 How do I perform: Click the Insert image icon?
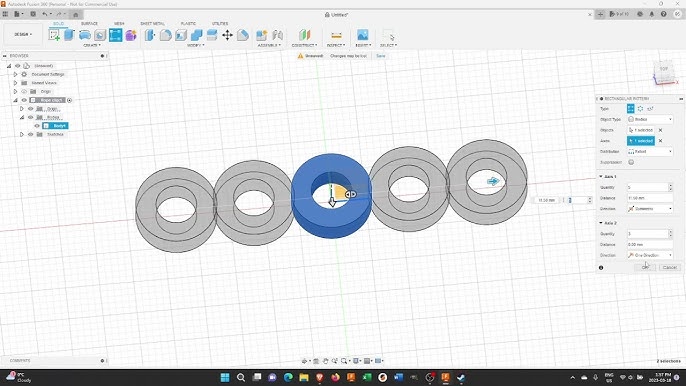362,35
